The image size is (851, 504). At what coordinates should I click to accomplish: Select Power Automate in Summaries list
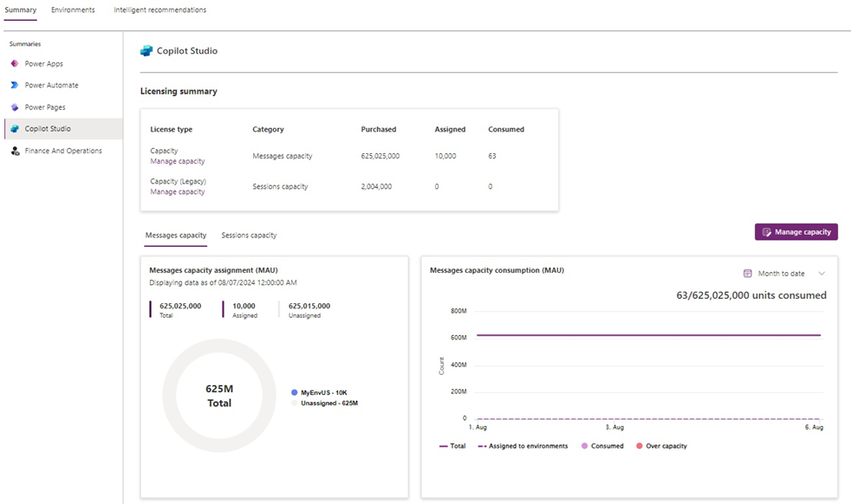click(x=63, y=85)
